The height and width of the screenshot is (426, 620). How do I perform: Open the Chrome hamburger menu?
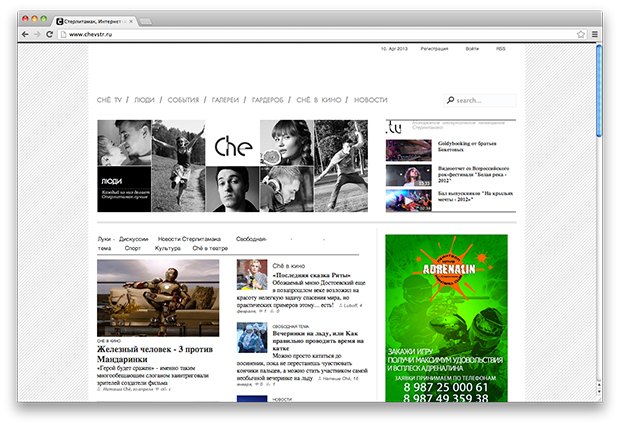click(594, 34)
